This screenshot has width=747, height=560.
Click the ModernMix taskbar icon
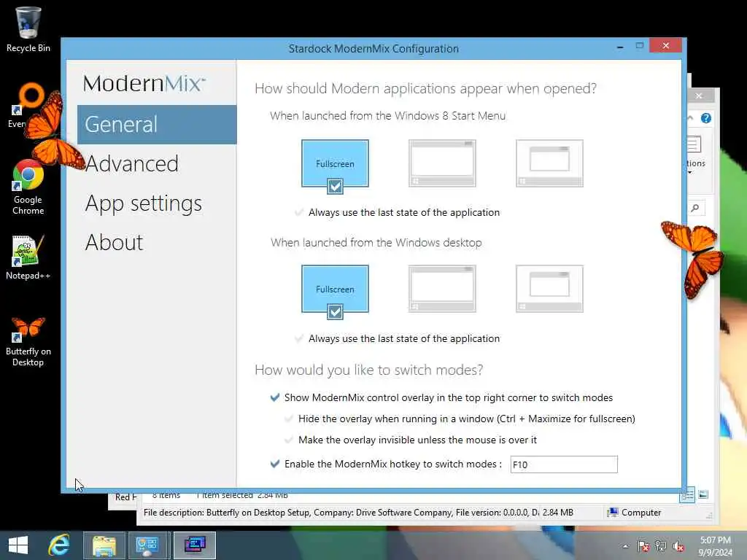point(195,545)
